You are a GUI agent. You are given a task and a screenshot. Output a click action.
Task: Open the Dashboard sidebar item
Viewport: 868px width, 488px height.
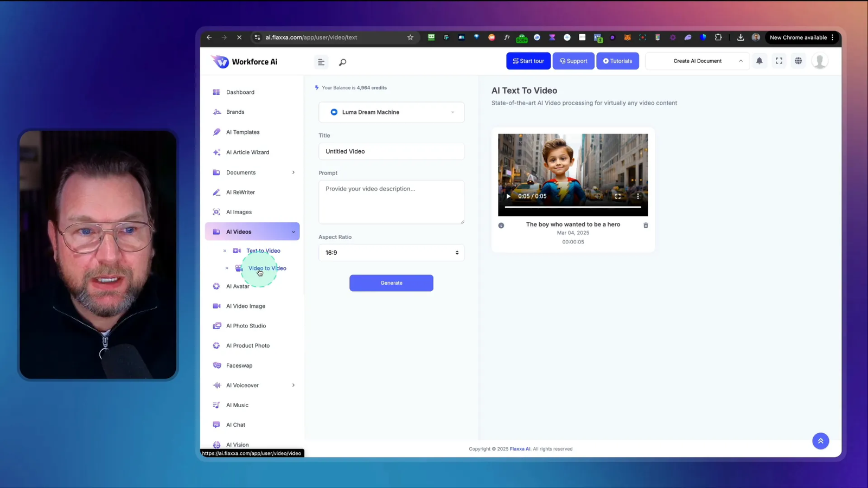[240, 92]
